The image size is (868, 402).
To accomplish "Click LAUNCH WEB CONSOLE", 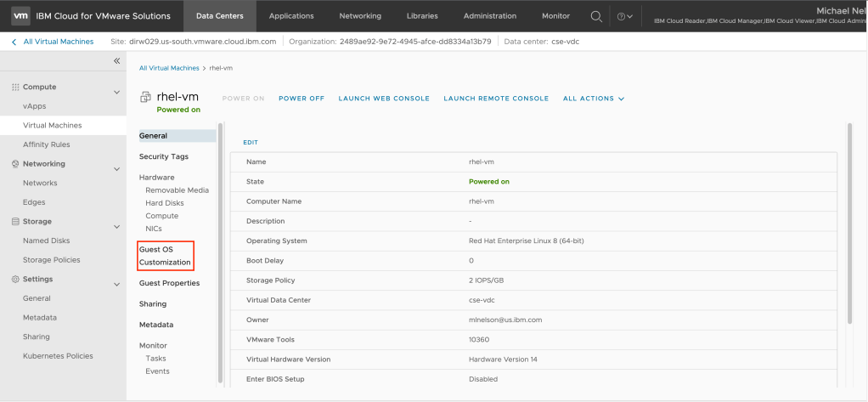I will click(x=384, y=99).
